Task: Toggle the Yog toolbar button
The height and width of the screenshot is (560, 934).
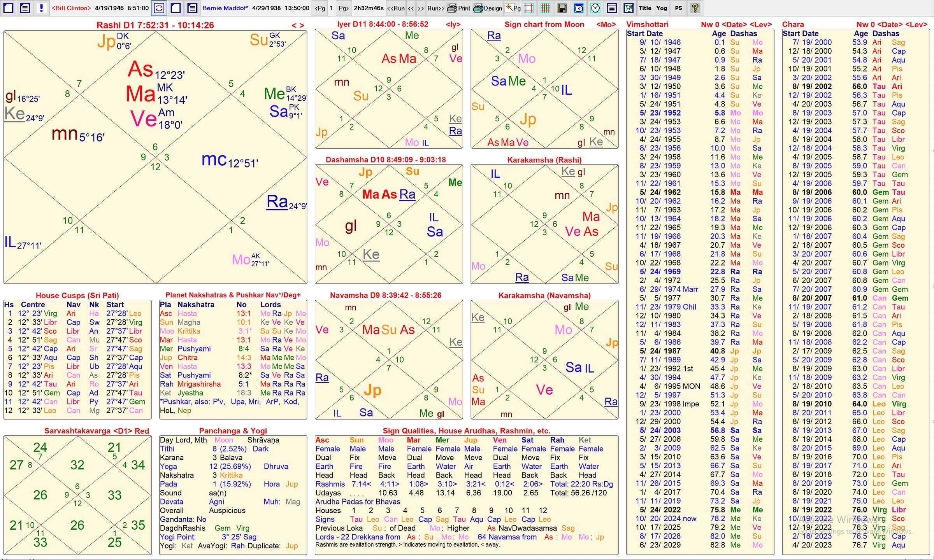Action: [x=662, y=8]
